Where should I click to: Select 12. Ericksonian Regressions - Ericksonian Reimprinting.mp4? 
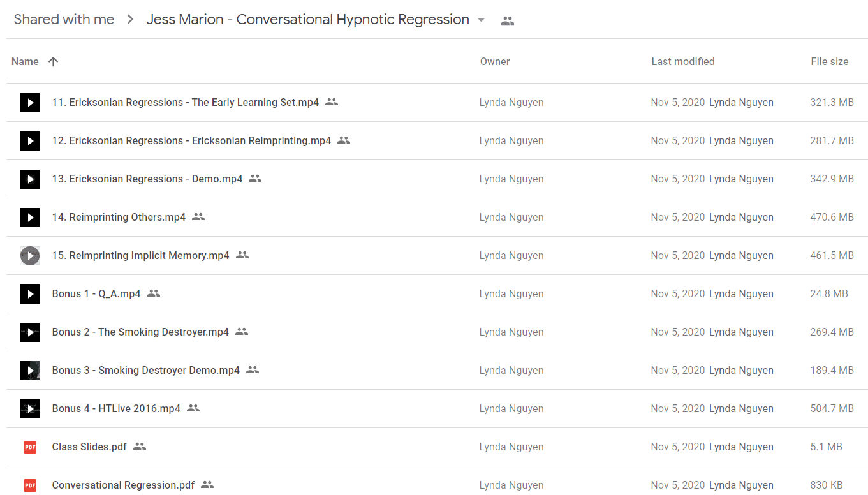point(192,140)
